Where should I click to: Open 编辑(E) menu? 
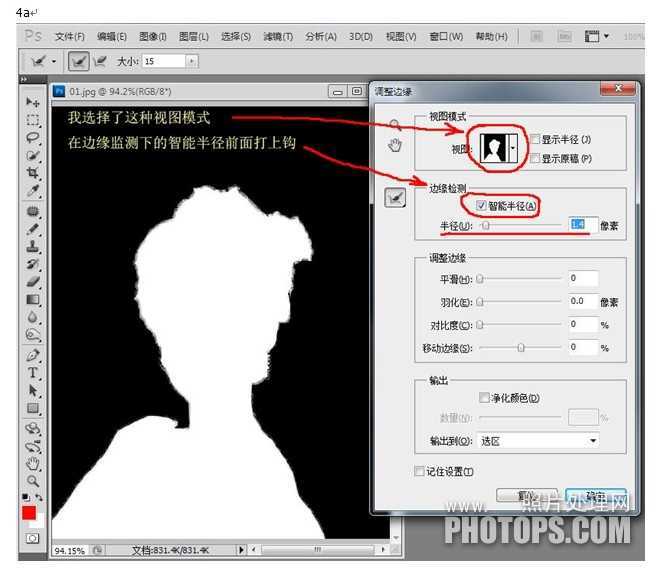click(x=112, y=37)
